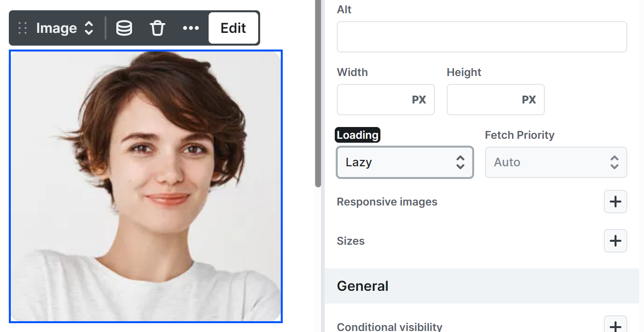The height and width of the screenshot is (332, 644).
Task: Focus the Width input field
Action: (x=373, y=100)
